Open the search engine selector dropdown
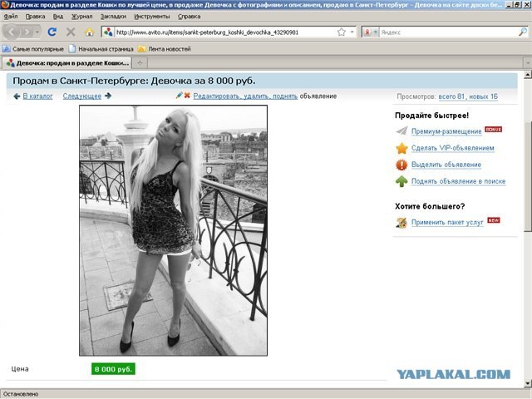Screen dimensions: 532x399 [376, 32]
